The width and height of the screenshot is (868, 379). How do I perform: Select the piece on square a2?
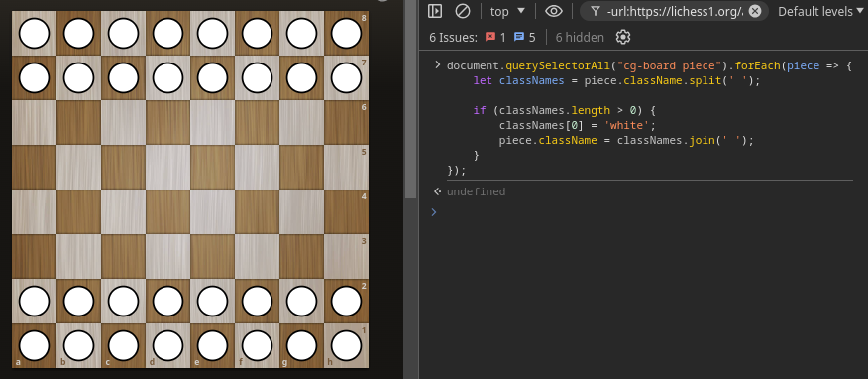point(35,301)
